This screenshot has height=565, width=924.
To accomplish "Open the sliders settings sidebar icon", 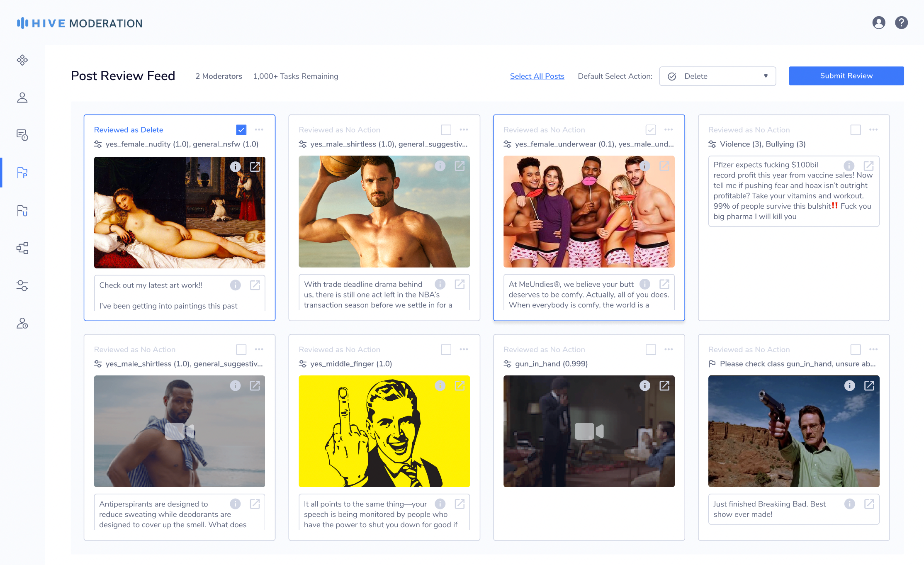I will 22,285.
